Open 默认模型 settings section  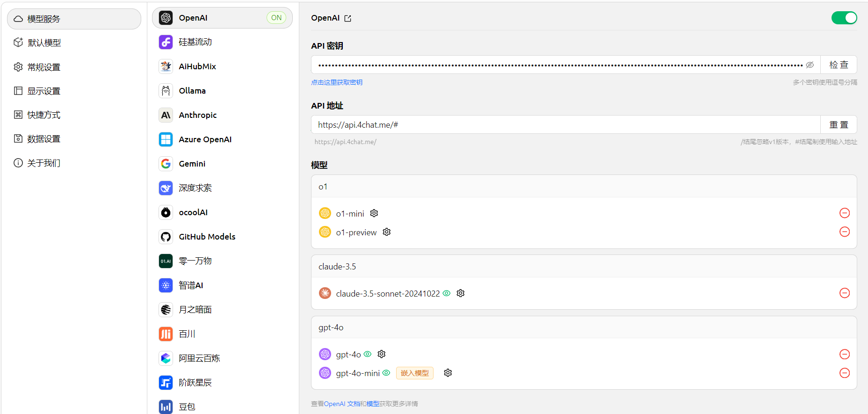point(74,43)
